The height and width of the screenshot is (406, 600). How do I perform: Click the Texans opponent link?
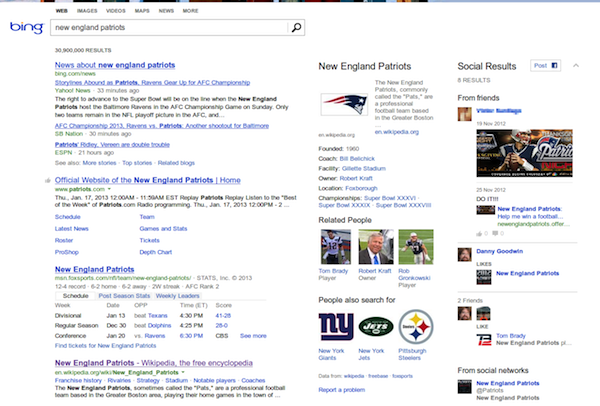click(x=158, y=316)
